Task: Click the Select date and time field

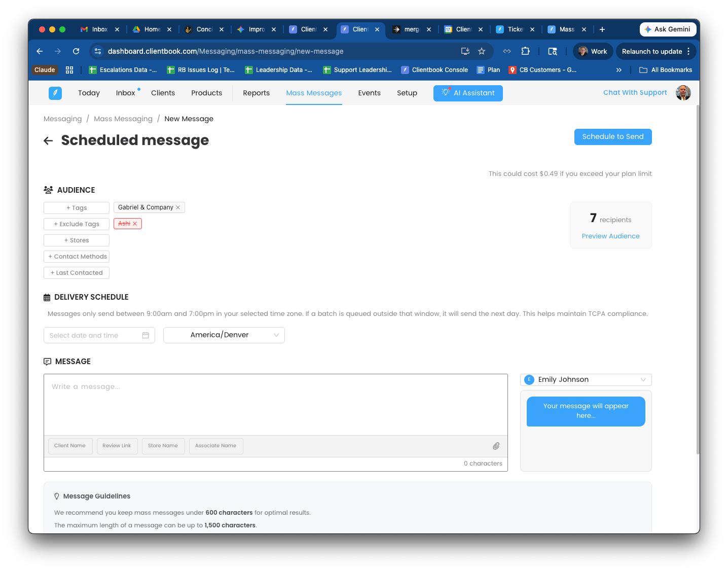Action: point(99,335)
